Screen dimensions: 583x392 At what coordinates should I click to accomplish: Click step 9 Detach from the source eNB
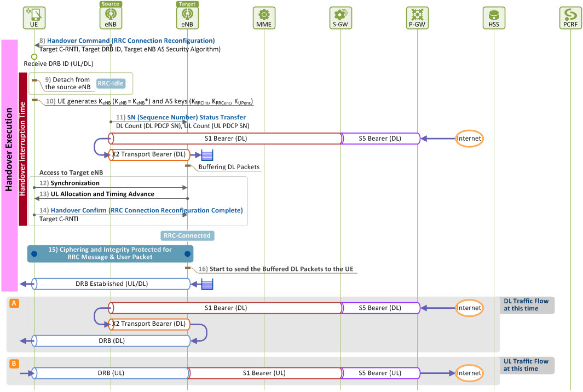tap(68, 83)
